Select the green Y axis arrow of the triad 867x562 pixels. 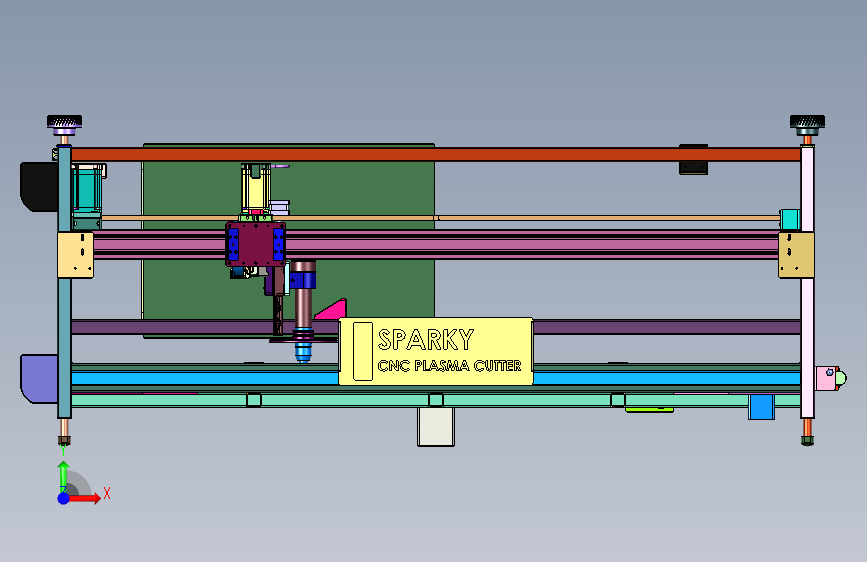(64, 476)
